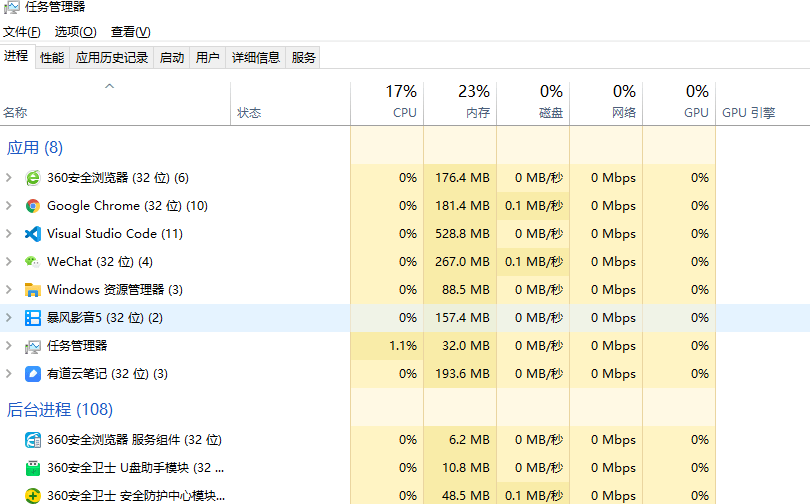Sort by the 网络 column header
The image size is (810, 504).
(x=606, y=103)
